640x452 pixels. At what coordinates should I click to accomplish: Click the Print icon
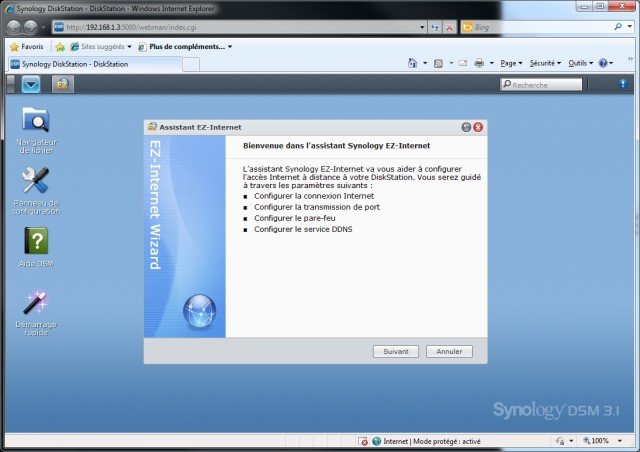click(x=479, y=63)
